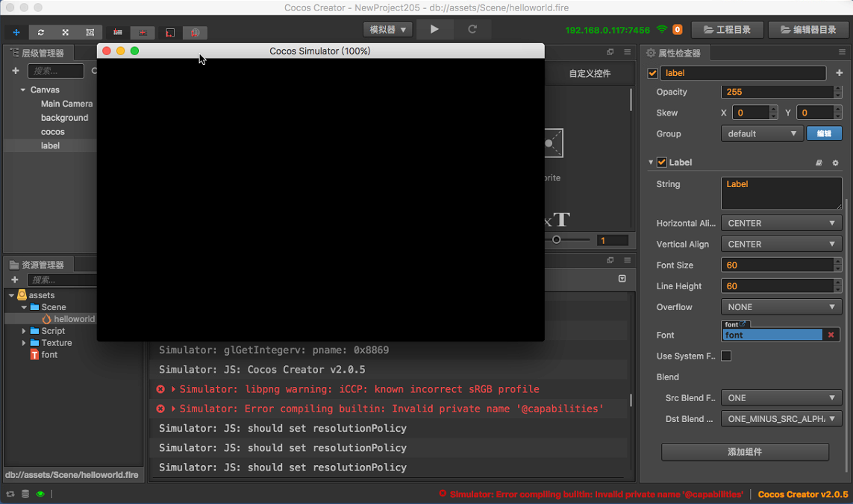The height and width of the screenshot is (504, 853).
Task: Open the Vertical Align CENTER dropdown
Action: pos(782,245)
